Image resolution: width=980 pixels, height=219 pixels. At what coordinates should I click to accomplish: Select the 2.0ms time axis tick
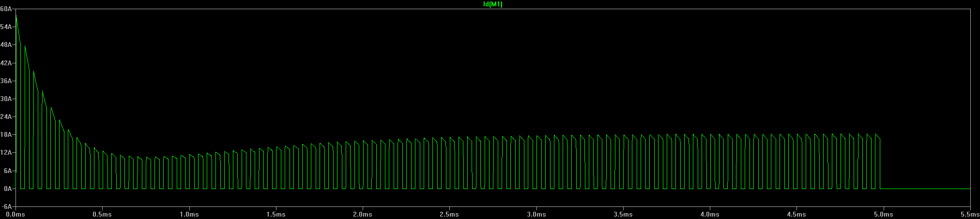pyautogui.click(x=362, y=214)
